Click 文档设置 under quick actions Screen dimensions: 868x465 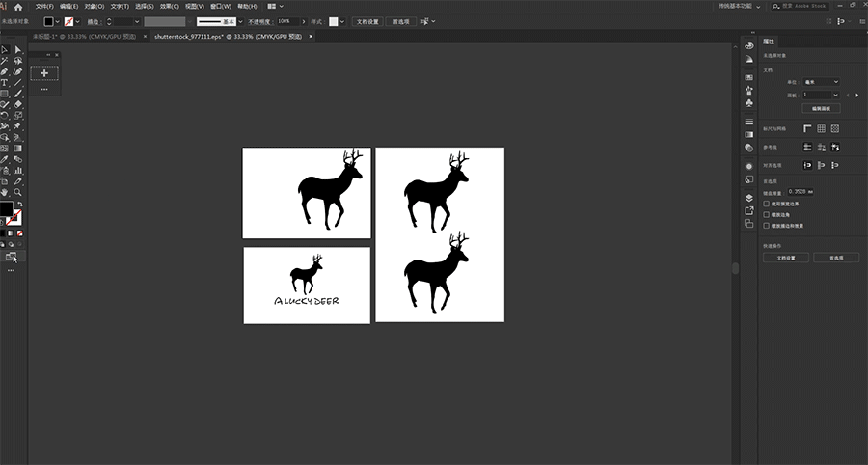pyautogui.click(x=786, y=258)
